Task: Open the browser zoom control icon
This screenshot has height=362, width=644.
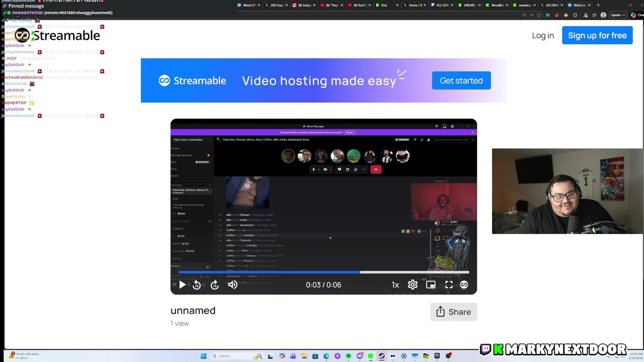Action: [x=524, y=15]
